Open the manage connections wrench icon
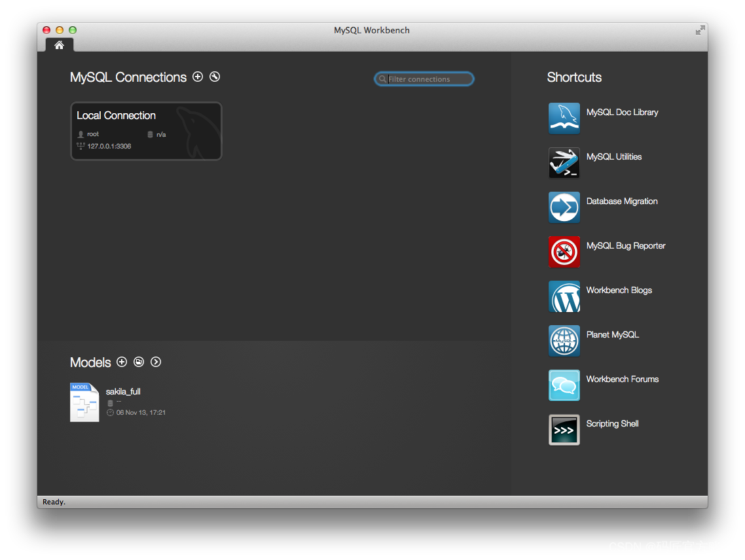The width and height of the screenshot is (745, 560). (215, 77)
